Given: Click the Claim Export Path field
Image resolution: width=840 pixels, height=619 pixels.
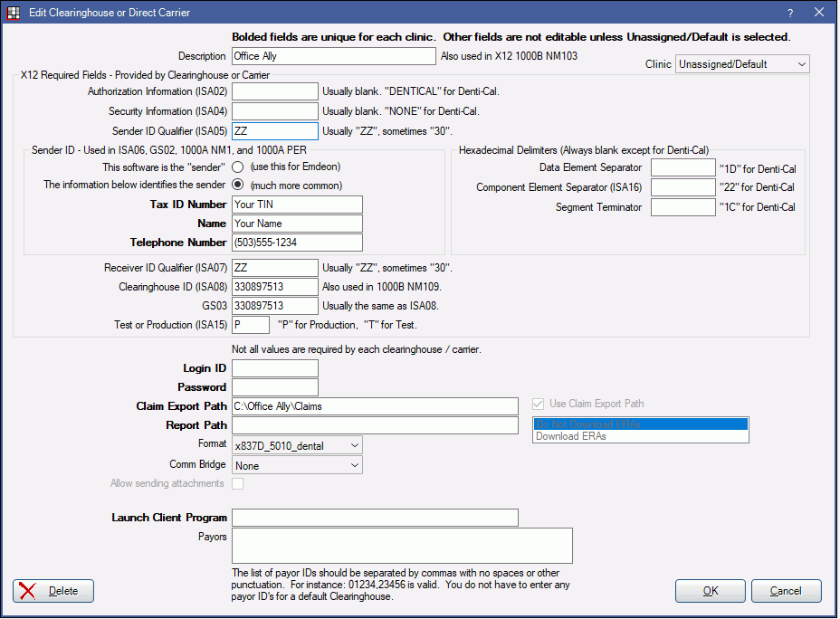Looking at the screenshot, I should [x=375, y=406].
